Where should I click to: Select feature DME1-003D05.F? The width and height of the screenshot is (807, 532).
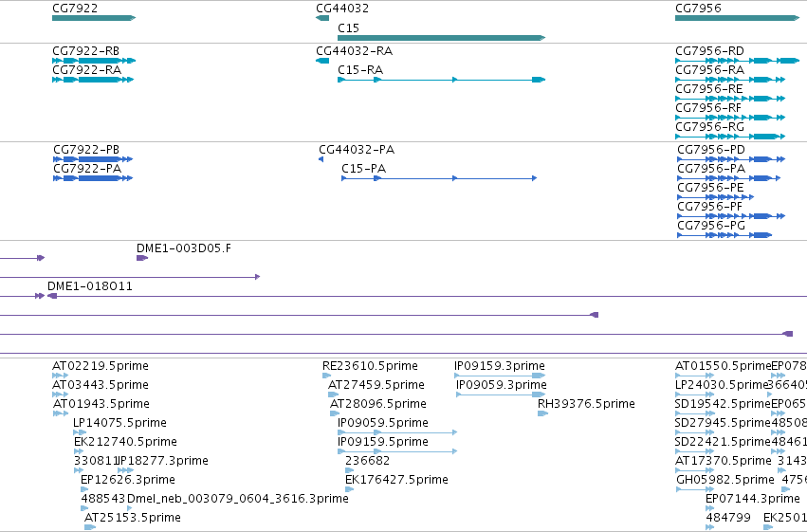(142, 258)
